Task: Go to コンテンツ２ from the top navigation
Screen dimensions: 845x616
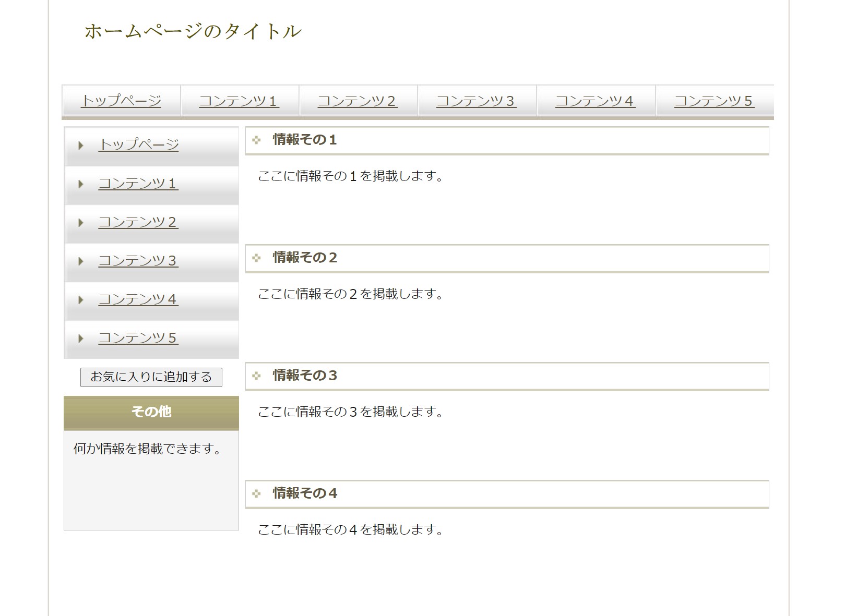Action: click(358, 101)
